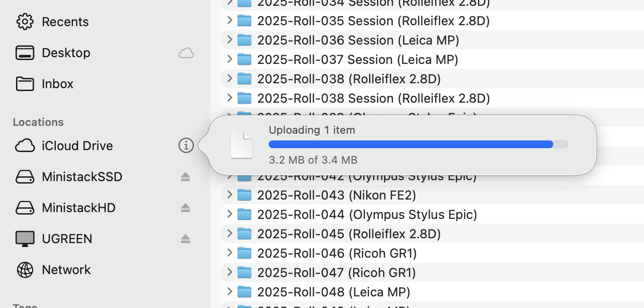644x308 pixels.
Task: Expand the 2025-Roll-046 (Ricoh GR1) folder
Action: coord(229,253)
